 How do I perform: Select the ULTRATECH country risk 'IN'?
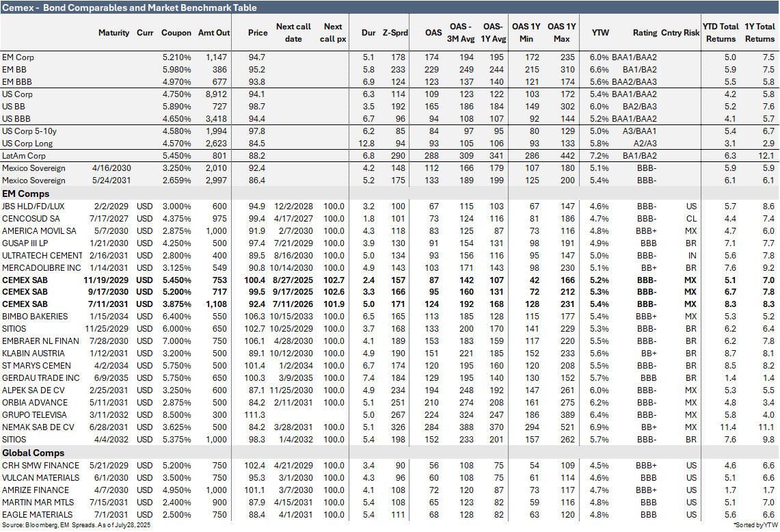pyautogui.click(x=692, y=255)
